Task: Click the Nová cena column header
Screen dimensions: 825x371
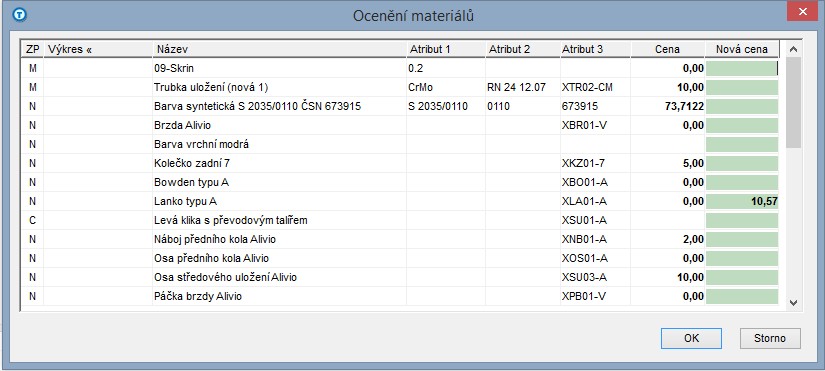Action: [x=742, y=49]
